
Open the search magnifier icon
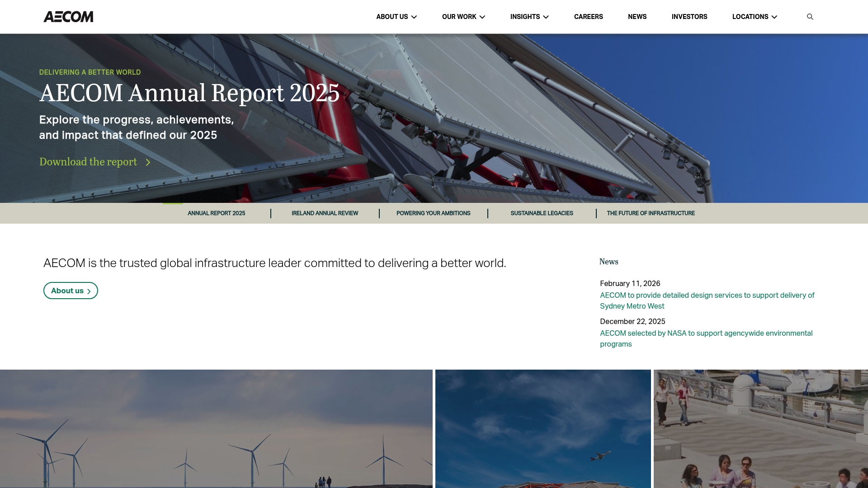(x=810, y=17)
